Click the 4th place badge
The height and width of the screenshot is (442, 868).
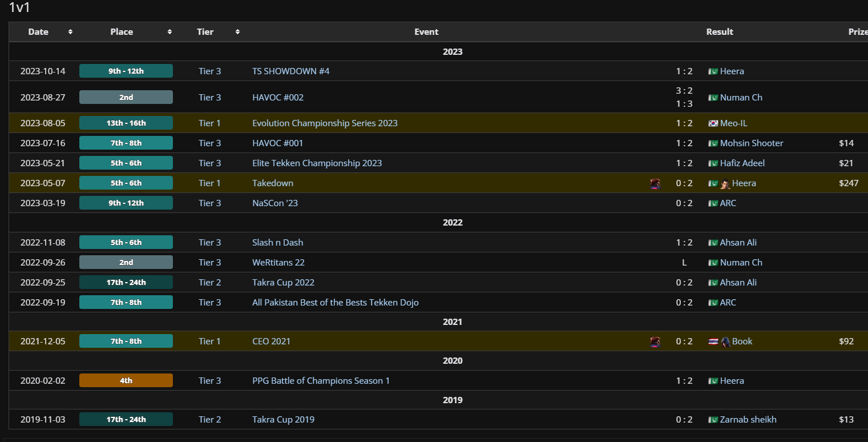pyautogui.click(x=126, y=381)
